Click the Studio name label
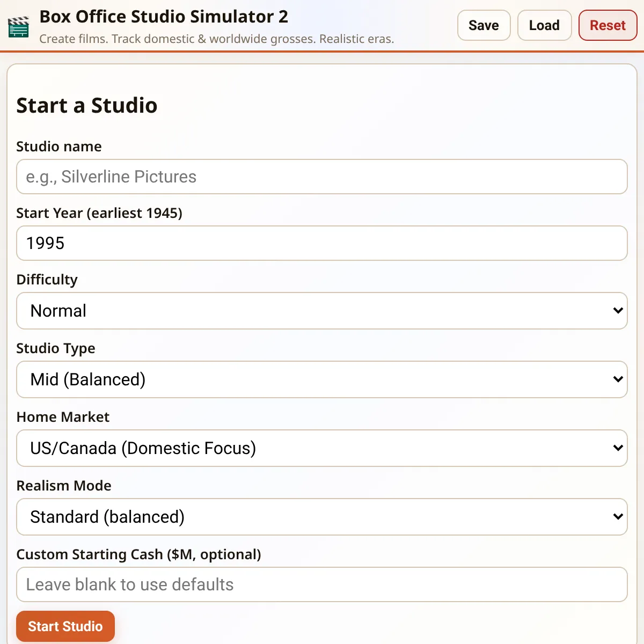Screen dimensions: 644x644 [x=59, y=147]
